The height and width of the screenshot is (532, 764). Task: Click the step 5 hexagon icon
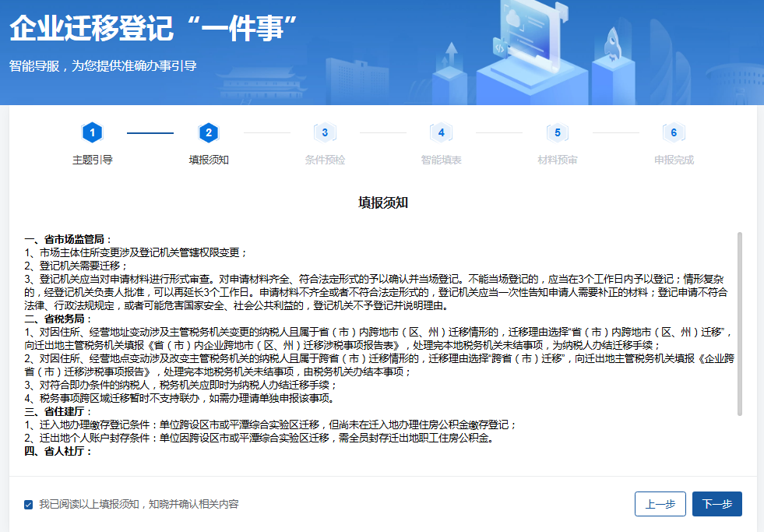558,133
